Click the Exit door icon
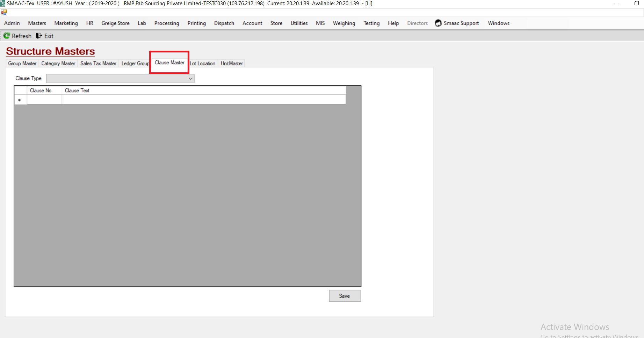 pos(39,36)
